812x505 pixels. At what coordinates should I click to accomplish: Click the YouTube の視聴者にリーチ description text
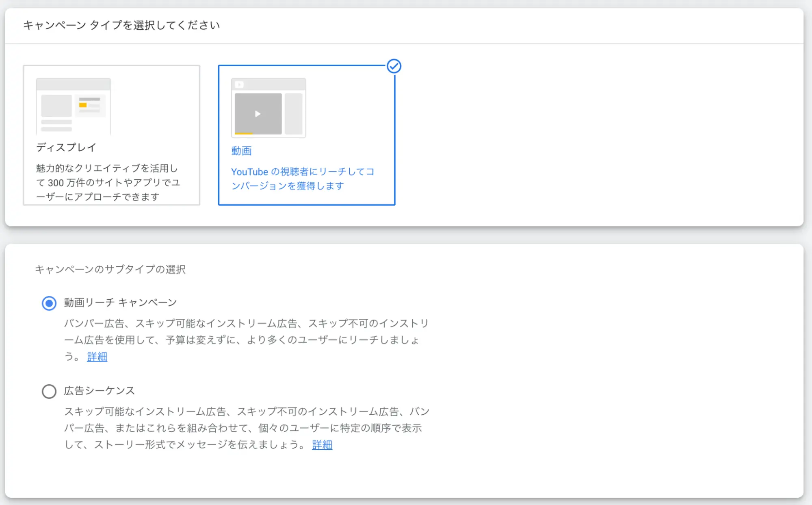coord(302,178)
